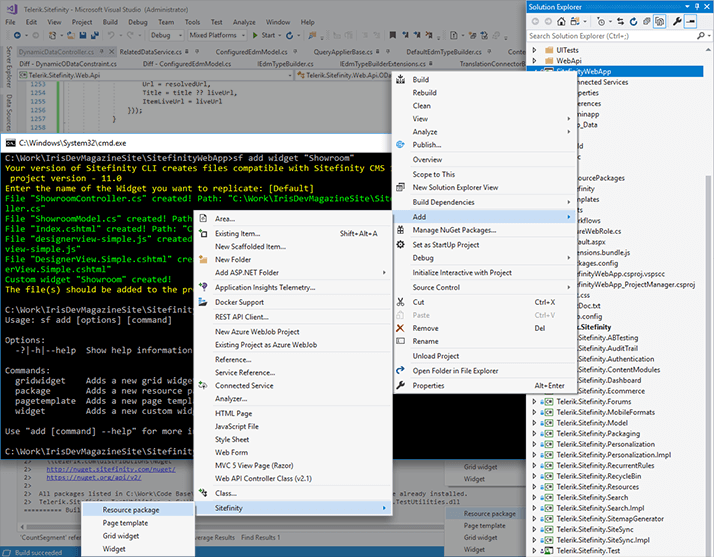Choose Page template in Sitefinity submenu
This screenshot has height=557, width=714.
[138, 523]
